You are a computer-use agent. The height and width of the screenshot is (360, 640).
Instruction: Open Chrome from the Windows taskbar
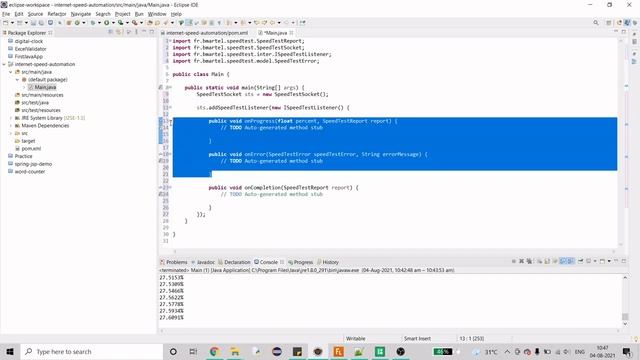(x=214, y=351)
